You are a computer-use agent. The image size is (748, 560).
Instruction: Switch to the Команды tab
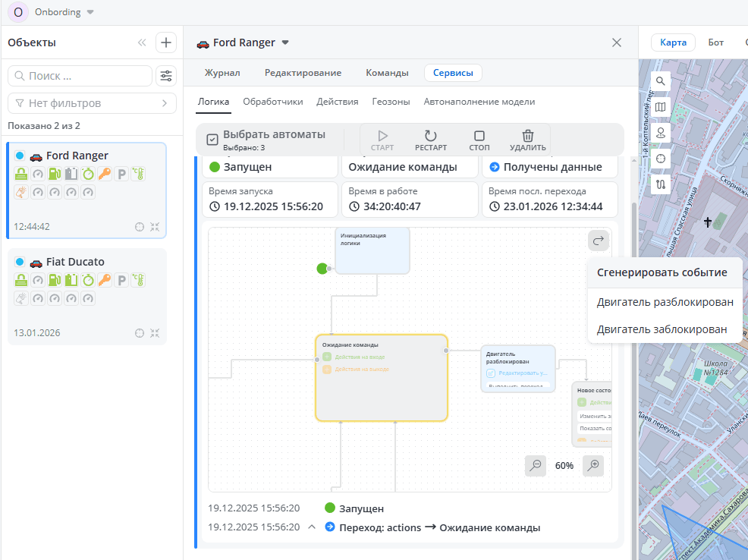[x=387, y=73]
